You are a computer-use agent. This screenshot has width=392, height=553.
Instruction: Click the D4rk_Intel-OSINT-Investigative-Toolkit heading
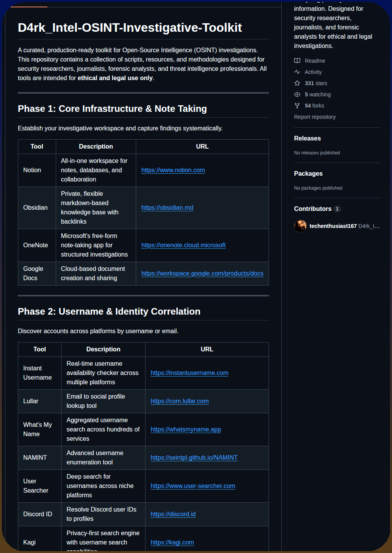130,27
